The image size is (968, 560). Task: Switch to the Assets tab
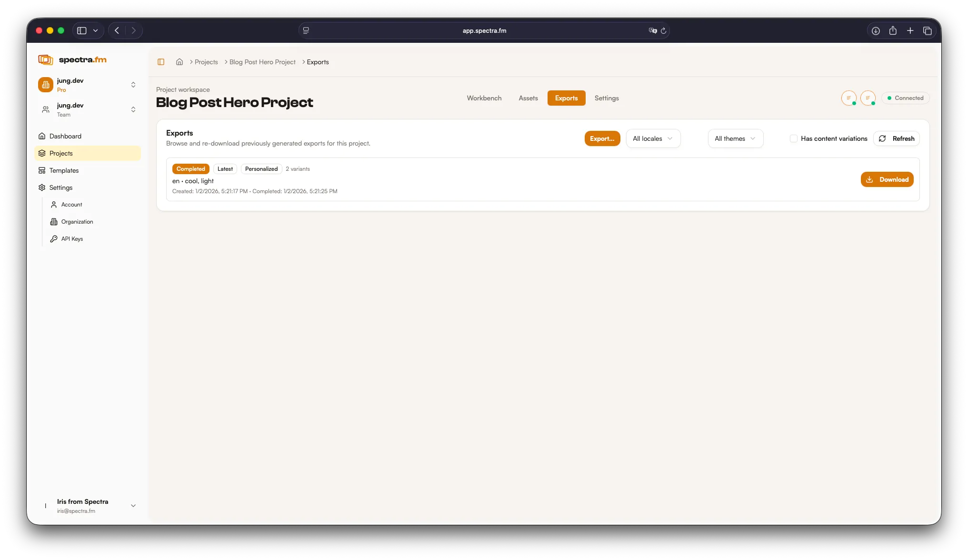tap(528, 98)
